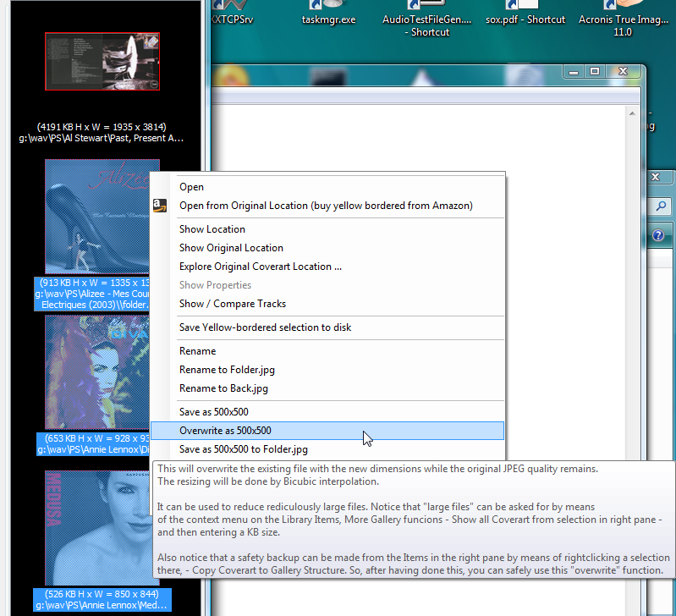Choose Save as 500x500 to Folder.jpg

[x=327, y=449]
